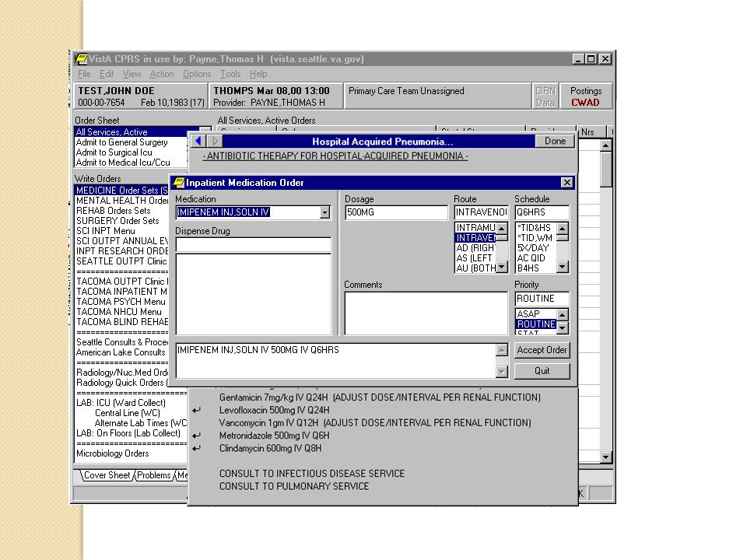Viewport: 747px width, 560px height.
Task: Open the Medication dropdown arrow
Action: [x=325, y=212]
